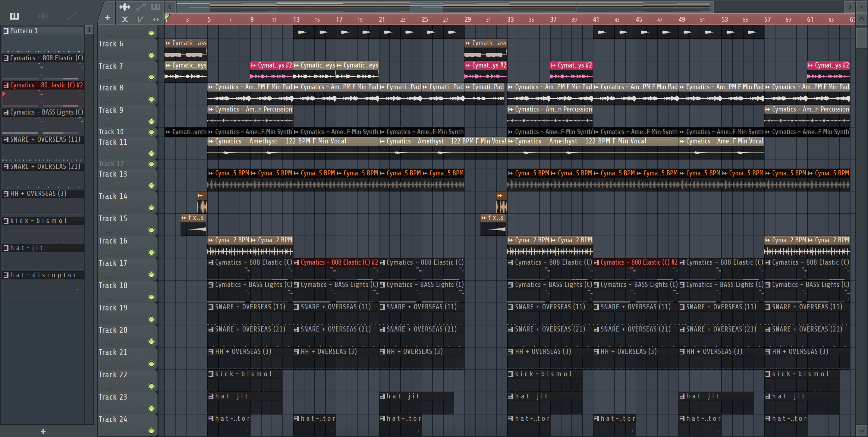Toggle the Track 8 mute LED
The image size is (868, 437).
tap(151, 99)
